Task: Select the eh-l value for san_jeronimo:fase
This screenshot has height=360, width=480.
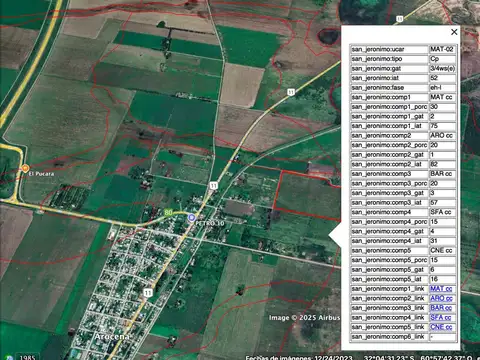Action: click(x=442, y=88)
